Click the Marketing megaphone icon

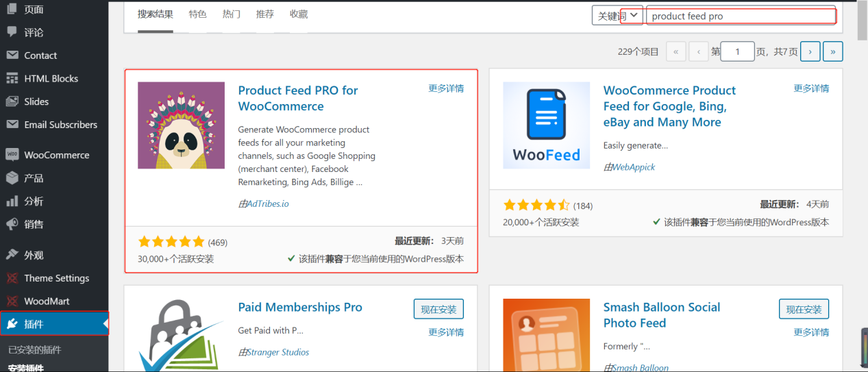pyautogui.click(x=12, y=224)
